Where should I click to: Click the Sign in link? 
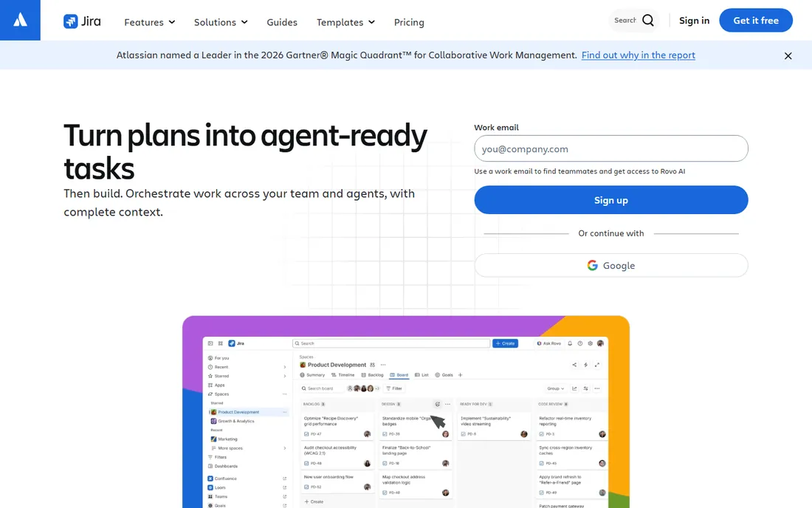(694, 20)
